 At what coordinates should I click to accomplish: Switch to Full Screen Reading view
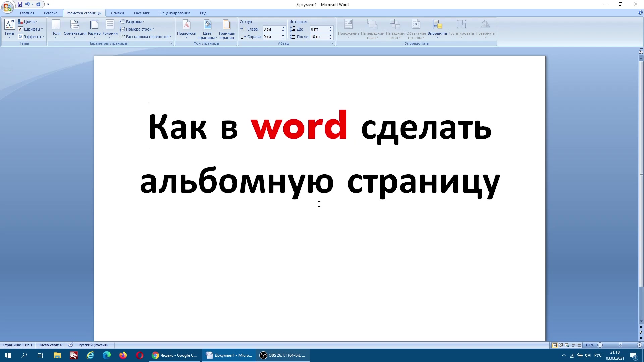561,345
